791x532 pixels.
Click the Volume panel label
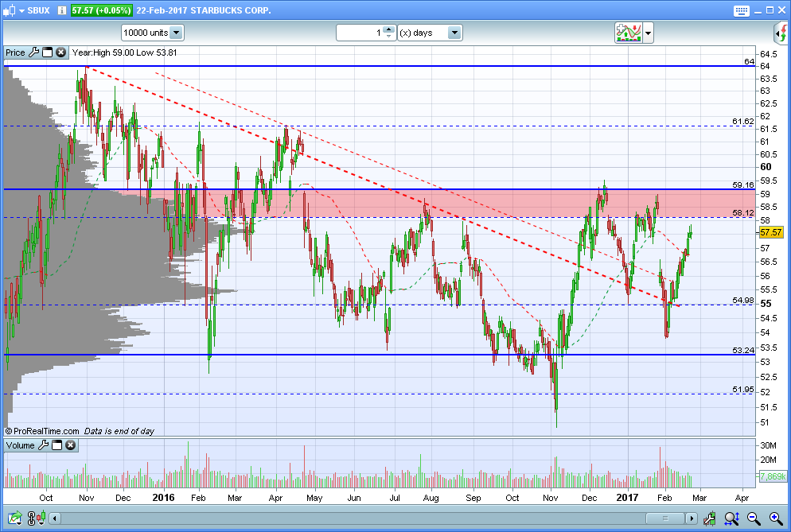click(x=20, y=445)
